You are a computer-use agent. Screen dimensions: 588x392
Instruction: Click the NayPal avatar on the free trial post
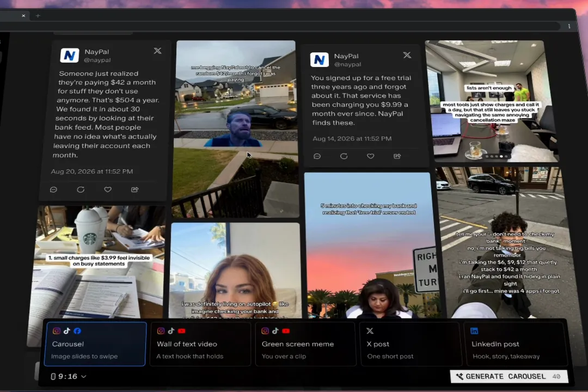(x=320, y=60)
